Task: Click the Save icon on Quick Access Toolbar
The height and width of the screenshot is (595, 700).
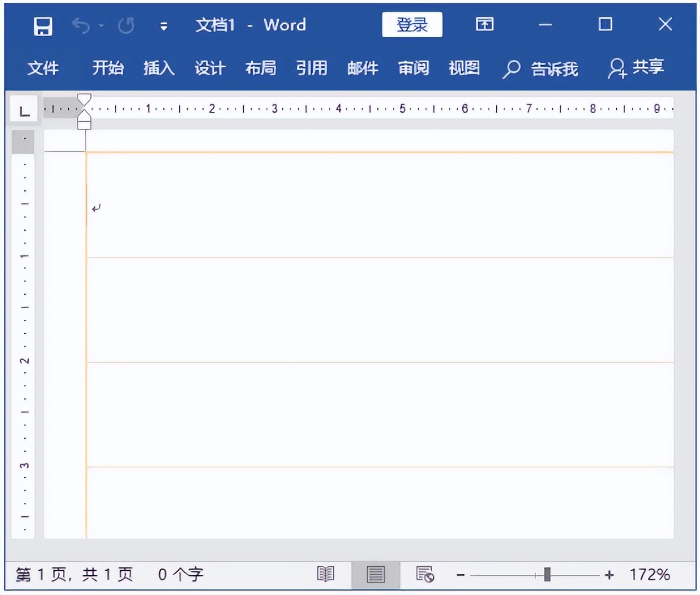Action: [x=42, y=25]
